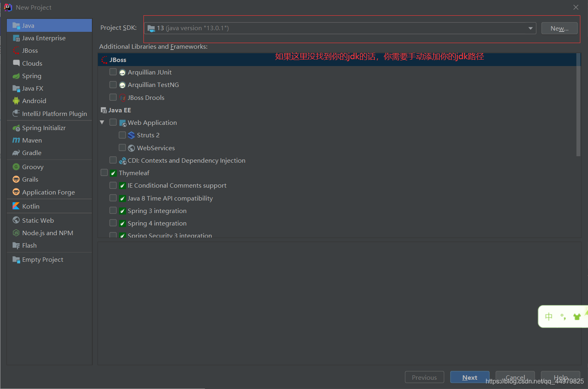Image resolution: width=588 pixels, height=389 pixels.
Task: Click the Next button
Action: 470,377
